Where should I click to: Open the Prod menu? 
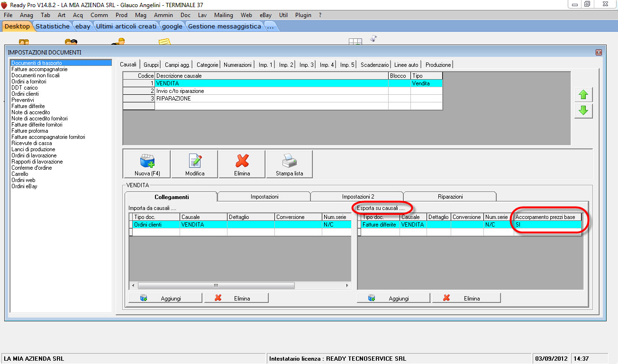pos(122,15)
